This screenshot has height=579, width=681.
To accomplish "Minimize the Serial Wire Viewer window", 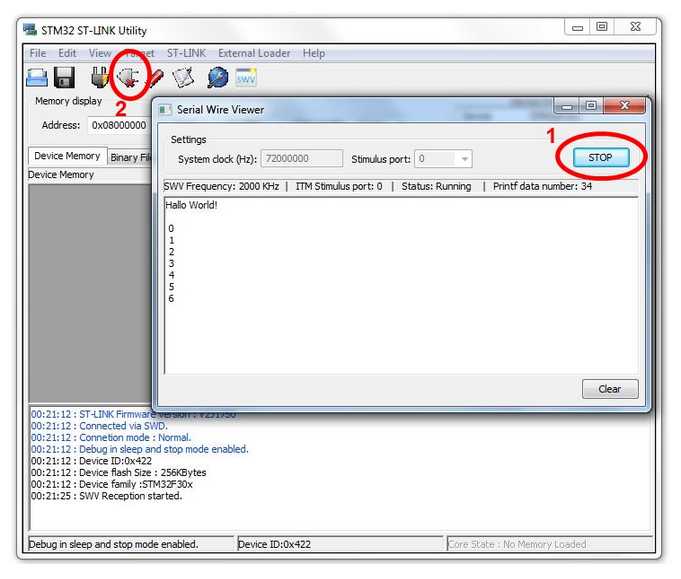I will tap(566, 106).
